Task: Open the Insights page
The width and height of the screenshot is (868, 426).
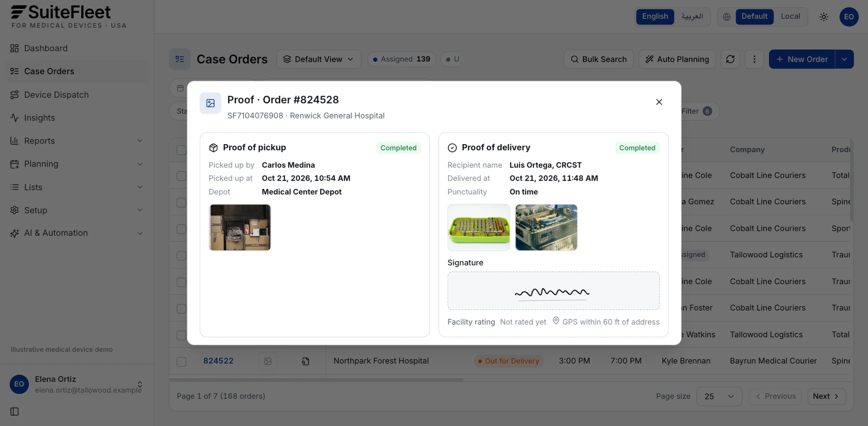Action: [x=77, y=118]
